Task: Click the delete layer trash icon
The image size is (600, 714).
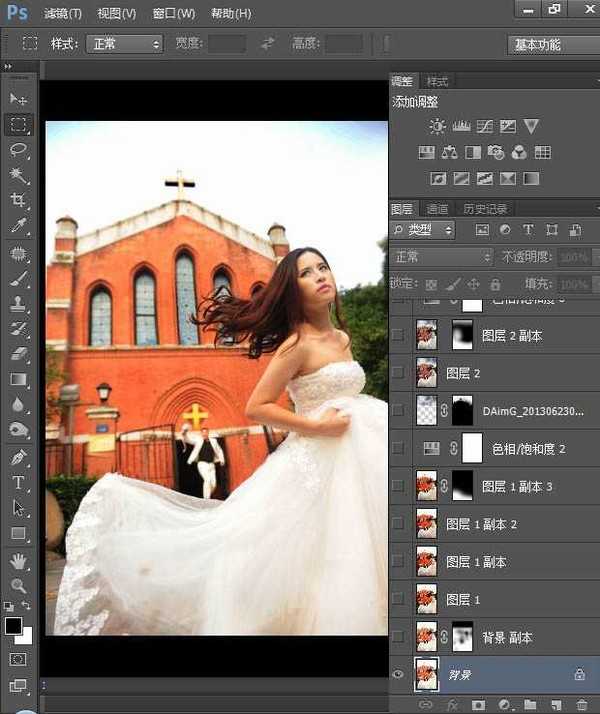Action: (x=579, y=704)
